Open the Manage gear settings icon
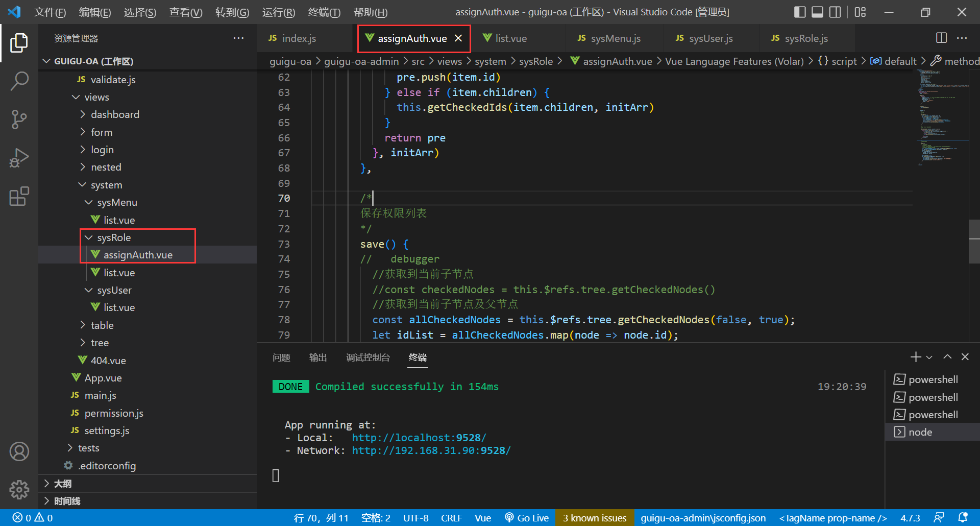 (x=19, y=489)
